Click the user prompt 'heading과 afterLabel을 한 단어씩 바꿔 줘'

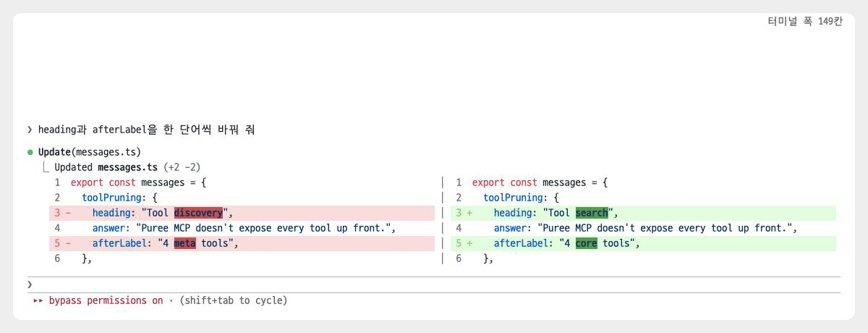(x=146, y=130)
